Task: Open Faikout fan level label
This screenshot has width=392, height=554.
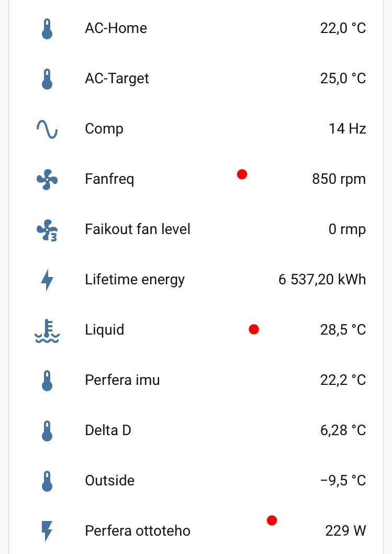Action: pos(137,229)
